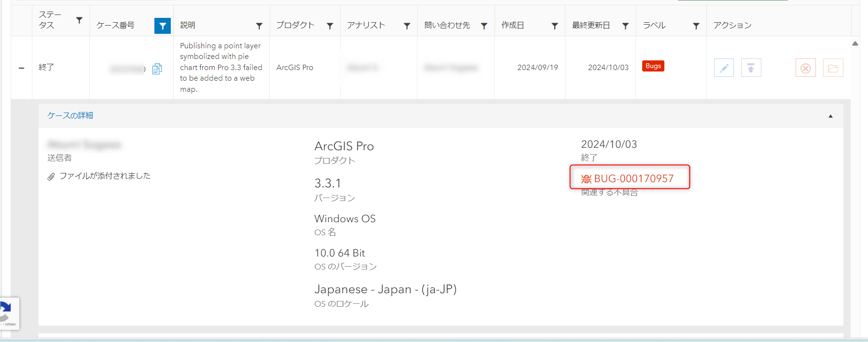
Task: Click the OS version value 10.0 64 Bit
Action: click(x=340, y=253)
